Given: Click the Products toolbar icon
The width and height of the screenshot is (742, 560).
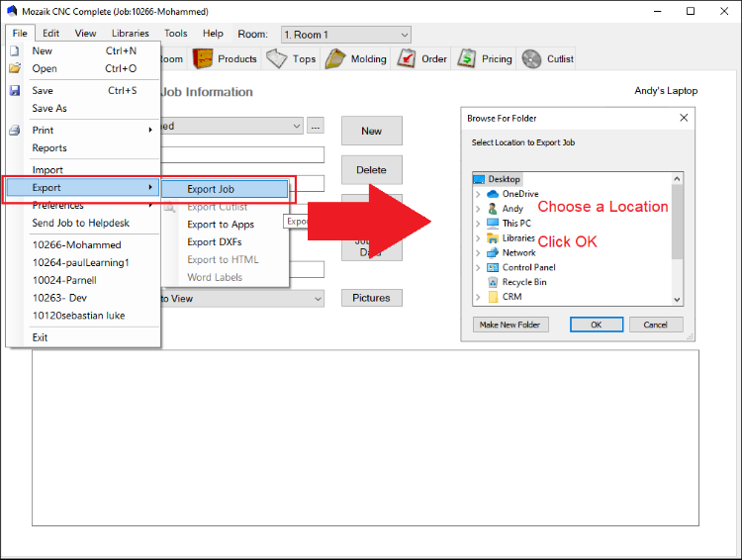Looking at the screenshot, I should point(203,59).
